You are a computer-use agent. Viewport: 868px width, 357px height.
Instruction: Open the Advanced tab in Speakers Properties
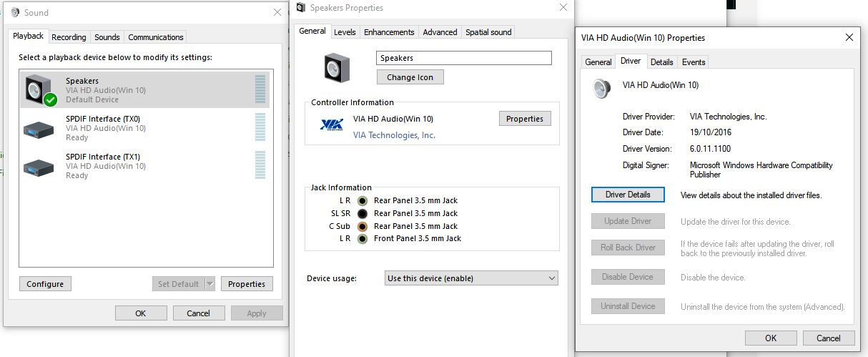pos(440,32)
